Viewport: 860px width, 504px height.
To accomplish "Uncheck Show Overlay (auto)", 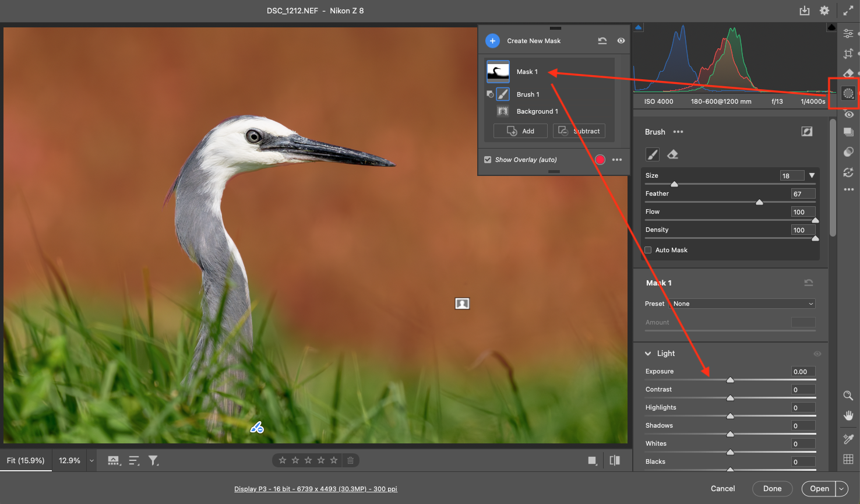I will pos(488,160).
